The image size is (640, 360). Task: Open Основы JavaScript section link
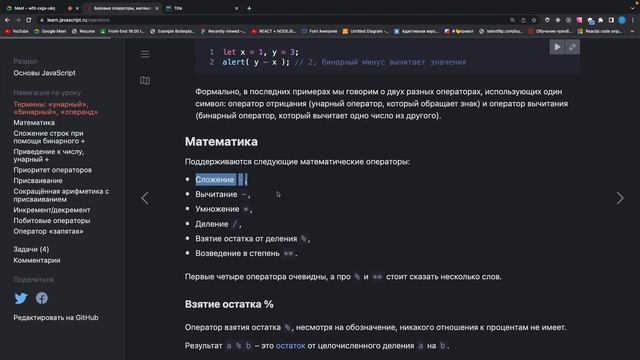44,73
